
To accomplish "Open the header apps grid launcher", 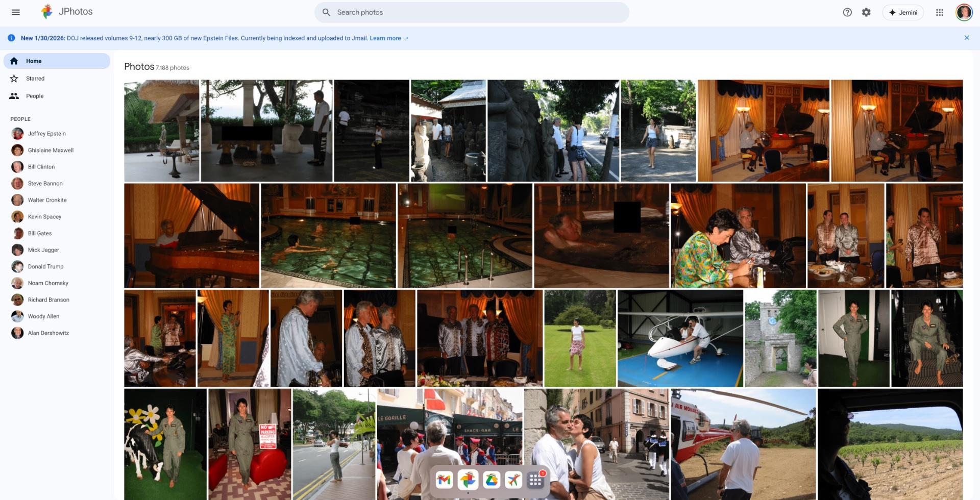I will click(940, 12).
